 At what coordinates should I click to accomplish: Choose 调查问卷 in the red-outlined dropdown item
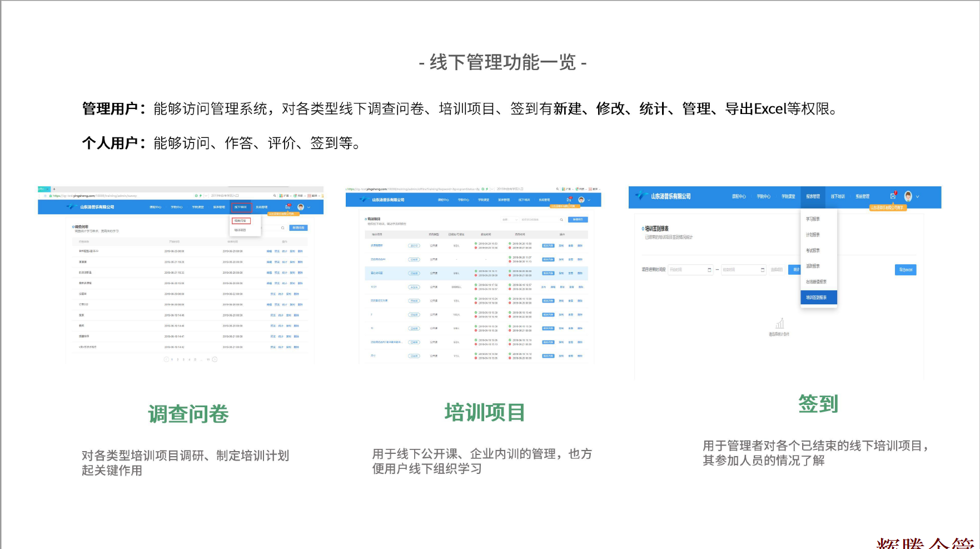[241, 221]
